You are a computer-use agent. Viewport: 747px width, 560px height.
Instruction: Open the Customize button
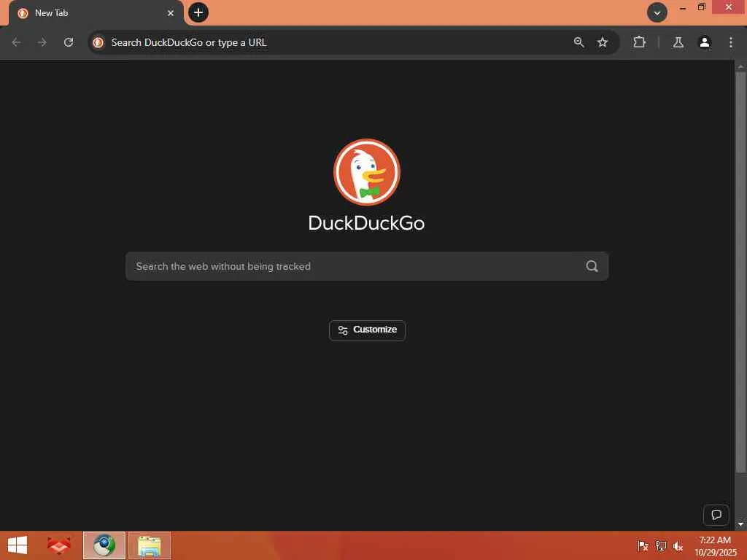(x=367, y=330)
